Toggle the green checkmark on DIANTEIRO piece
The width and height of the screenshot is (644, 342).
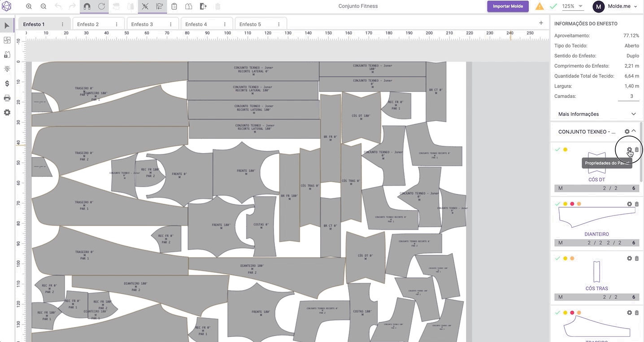tap(557, 204)
